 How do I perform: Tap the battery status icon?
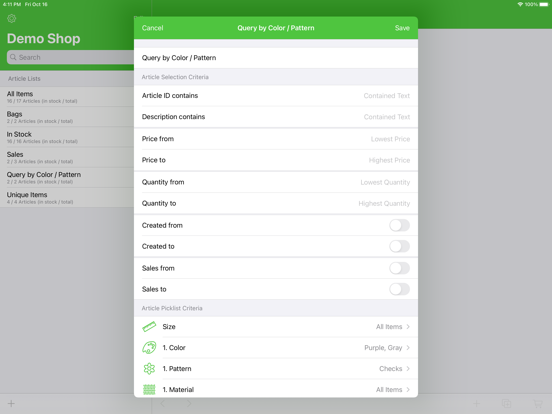(544, 4)
